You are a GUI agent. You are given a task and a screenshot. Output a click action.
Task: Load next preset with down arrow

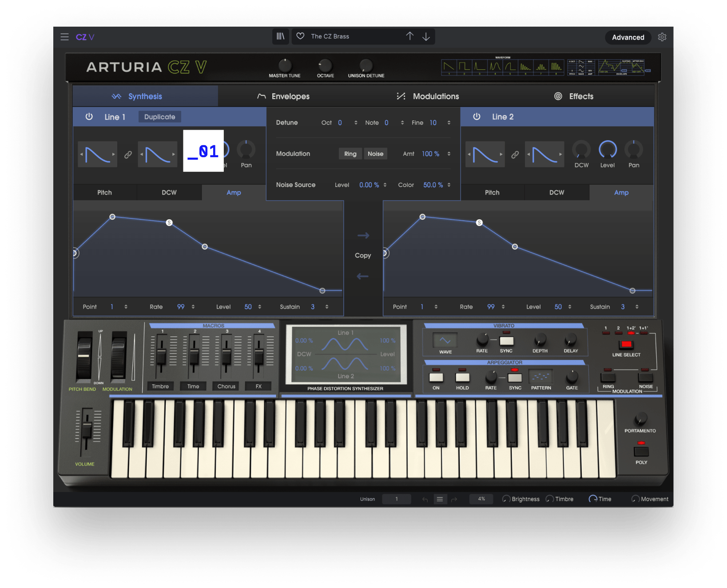click(x=426, y=36)
